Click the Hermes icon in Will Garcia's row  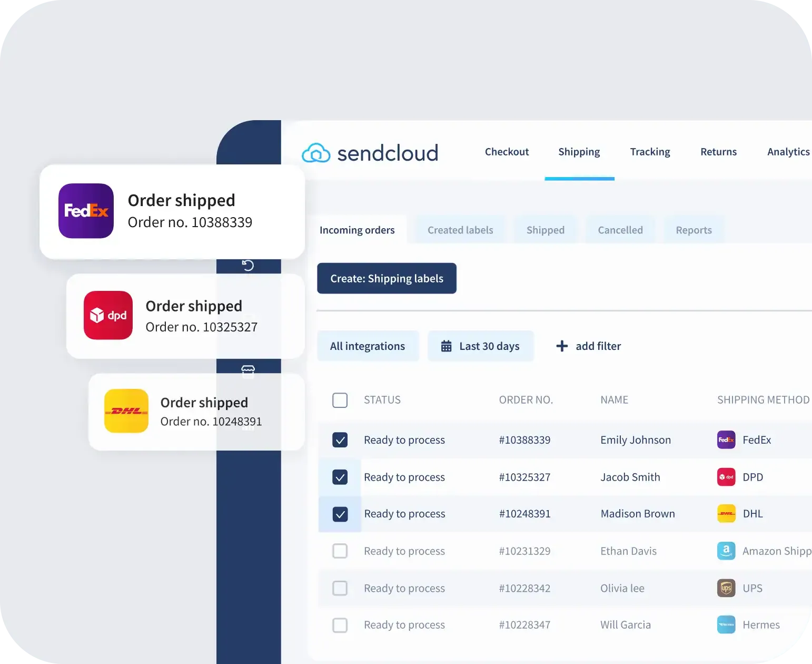click(726, 624)
